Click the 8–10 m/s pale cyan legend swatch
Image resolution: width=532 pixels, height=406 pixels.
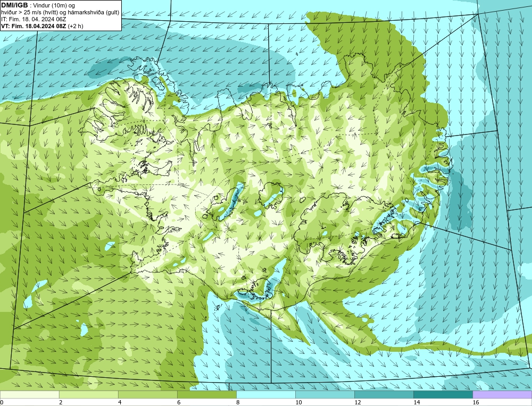coord(265,394)
